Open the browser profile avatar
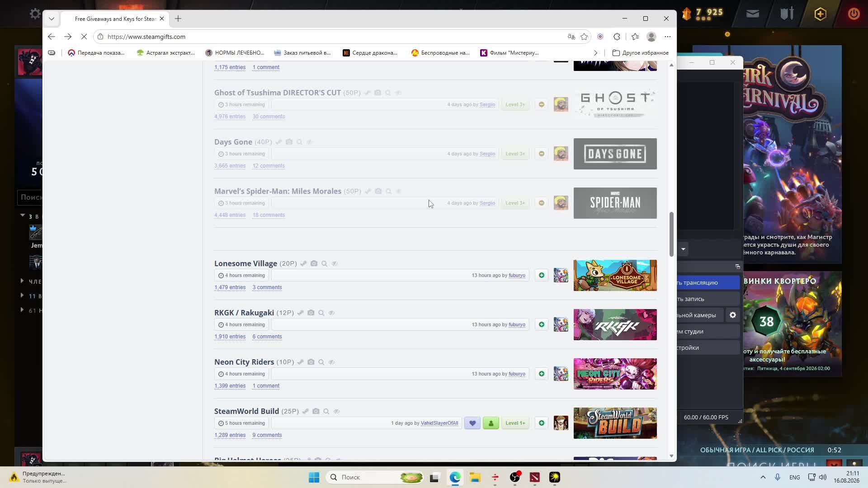 click(x=651, y=37)
